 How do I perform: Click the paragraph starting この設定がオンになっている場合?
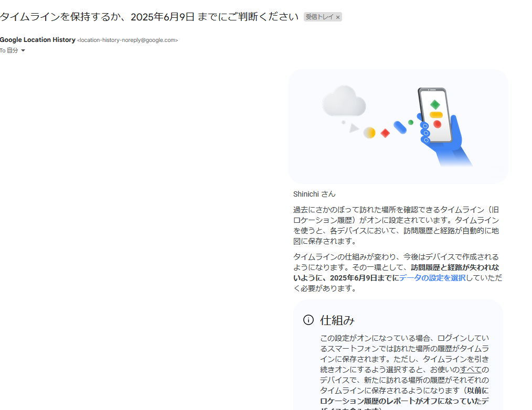coord(405,373)
